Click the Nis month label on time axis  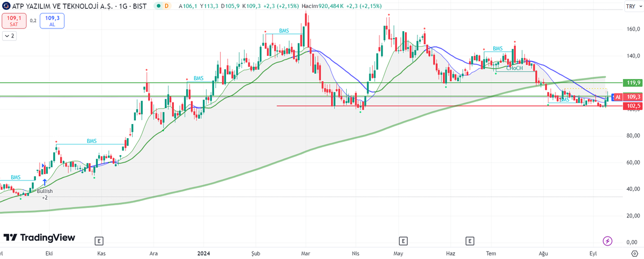(355, 253)
